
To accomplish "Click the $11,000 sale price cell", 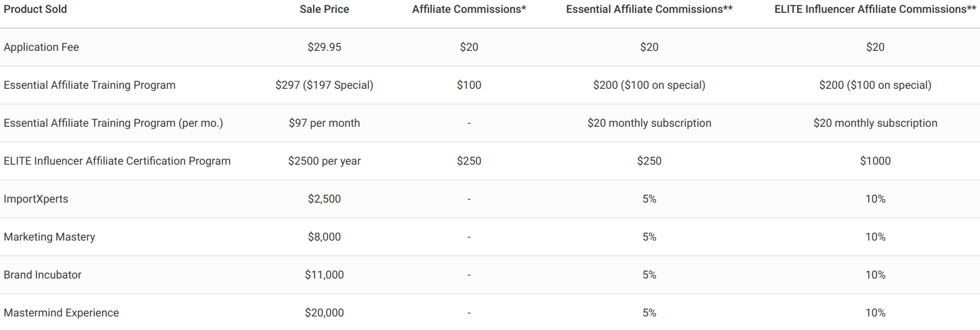I will [324, 275].
